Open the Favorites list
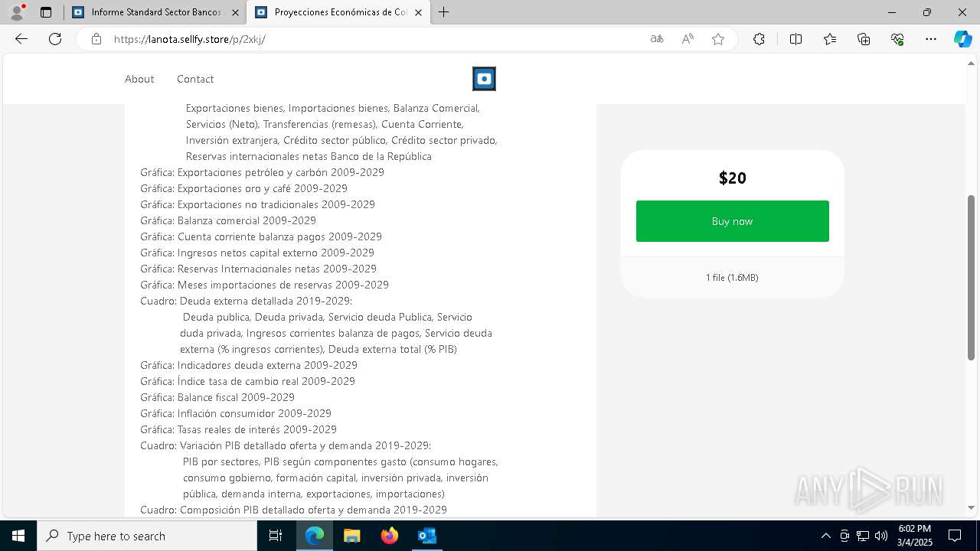The width and height of the screenshot is (980, 551). click(830, 39)
